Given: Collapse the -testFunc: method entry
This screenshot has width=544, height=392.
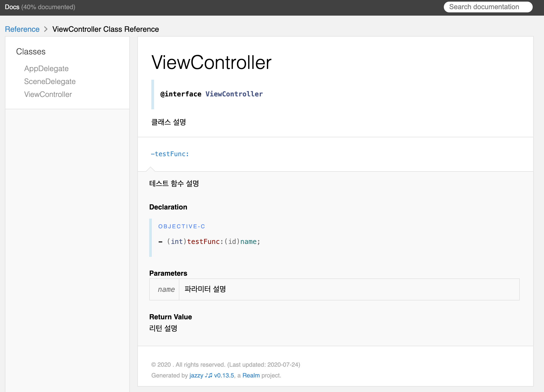Looking at the screenshot, I should [170, 154].
